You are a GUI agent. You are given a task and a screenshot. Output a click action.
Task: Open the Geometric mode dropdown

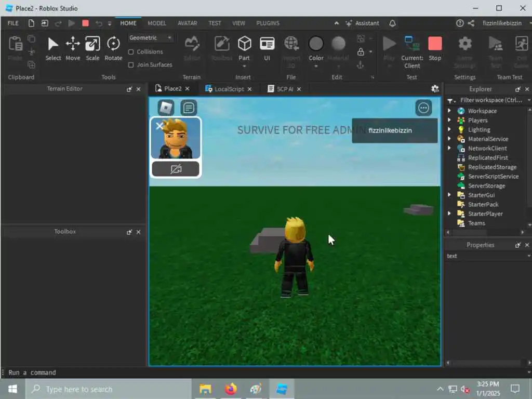pyautogui.click(x=150, y=37)
